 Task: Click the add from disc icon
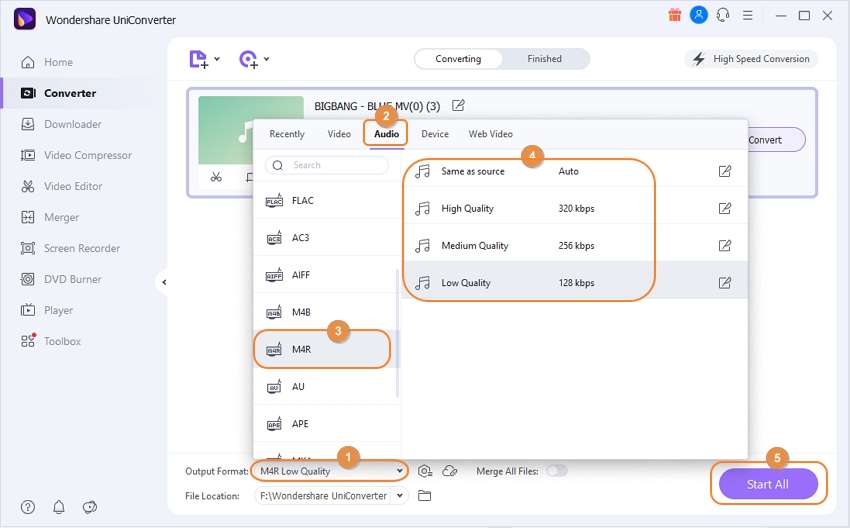point(248,59)
